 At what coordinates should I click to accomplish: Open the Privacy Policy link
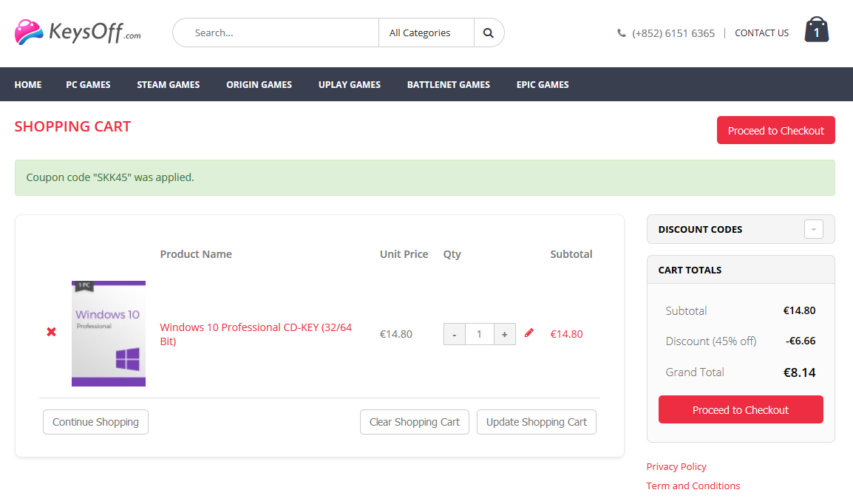coord(676,466)
